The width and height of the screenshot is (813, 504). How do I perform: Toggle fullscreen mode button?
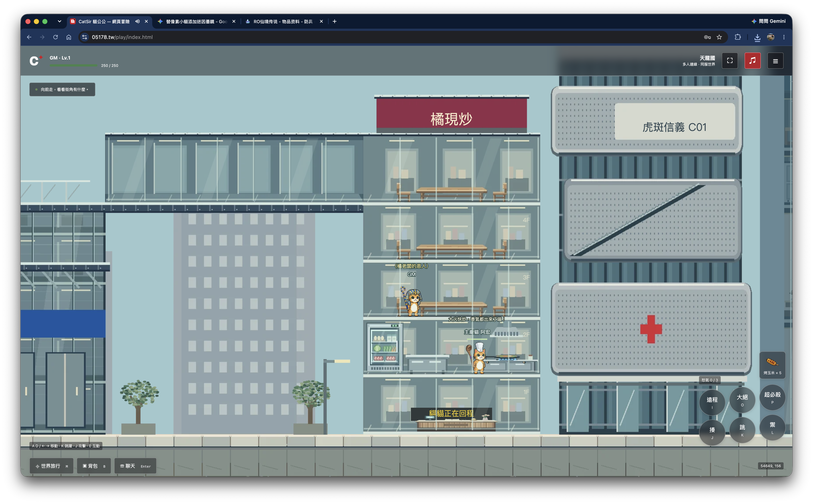tap(730, 61)
